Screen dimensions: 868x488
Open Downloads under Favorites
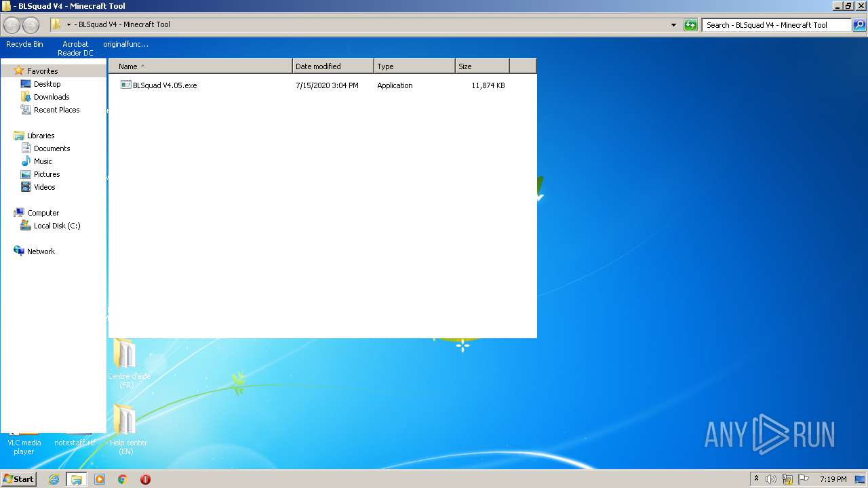tap(52, 97)
